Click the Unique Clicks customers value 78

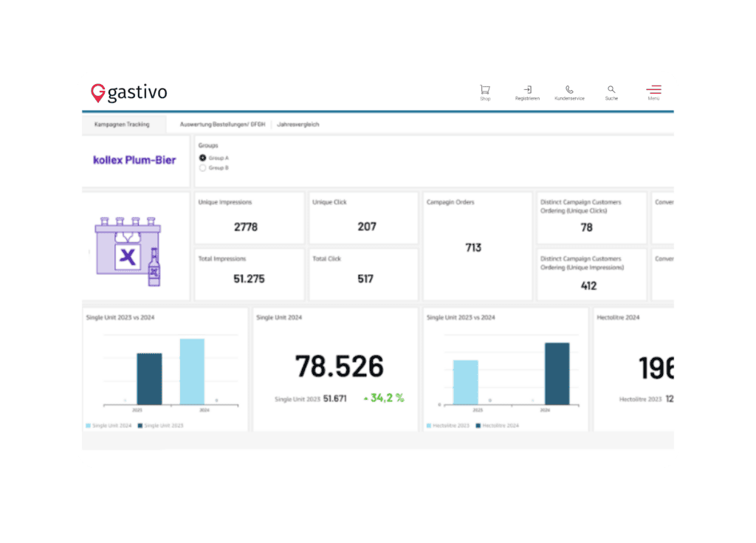(x=587, y=227)
